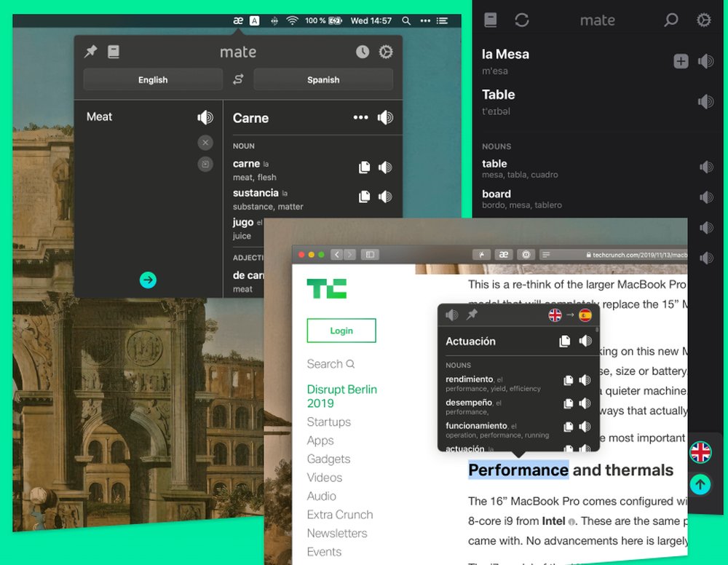728x565 pixels.
Task: Click battery status 100 % in menu bar
Action: pyautogui.click(x=323, y=20)
